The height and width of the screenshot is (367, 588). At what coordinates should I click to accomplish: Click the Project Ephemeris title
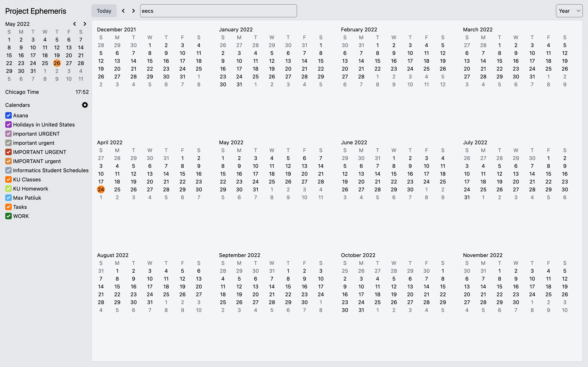pyautogui.click(x=36, y=11)
